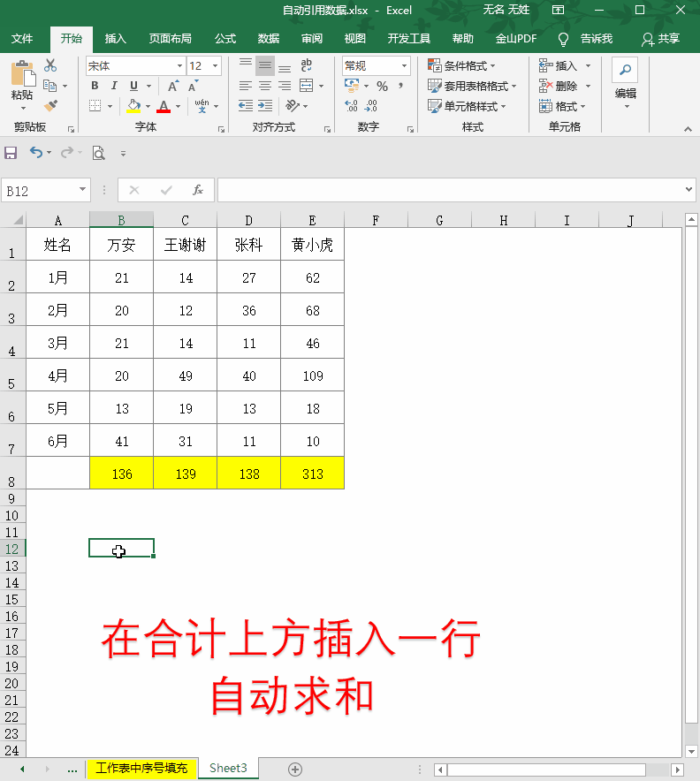Apply red font color
This screenshot has height=781, width=700.
click(164, 106)
